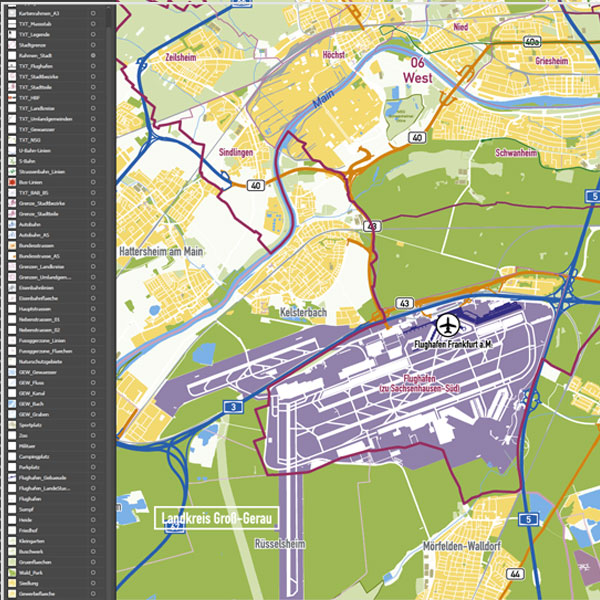Select the GEW_Bach layer thumbnail
Screen dimensions: 600x600
12,404
